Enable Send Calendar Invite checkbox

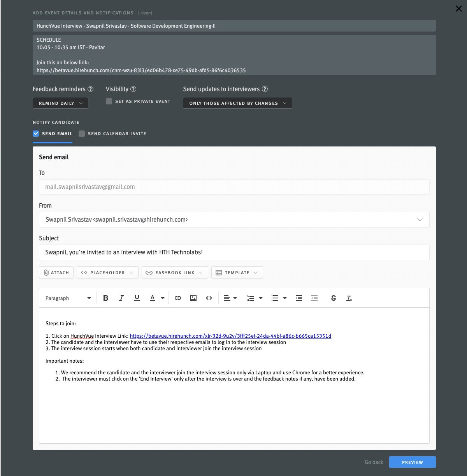(82, 134)
